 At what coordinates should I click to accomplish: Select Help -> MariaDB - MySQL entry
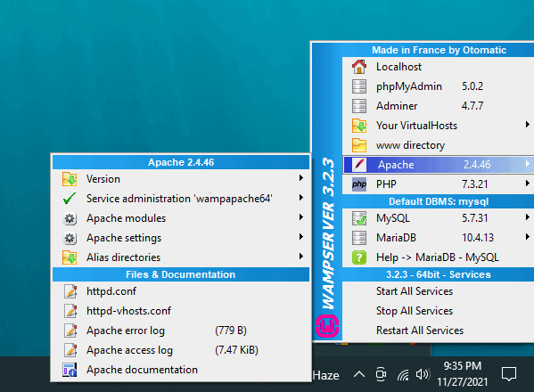click(x=438, y=257)
